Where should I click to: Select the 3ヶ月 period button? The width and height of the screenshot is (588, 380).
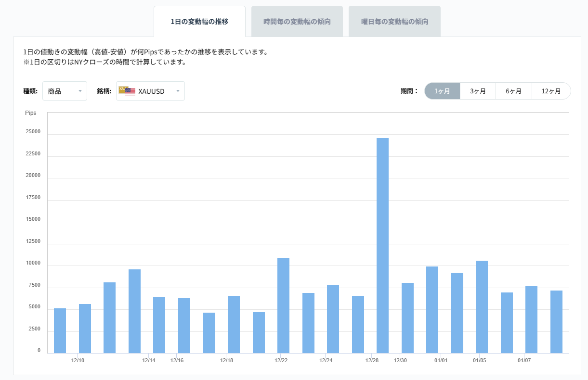[x=478, y=90]
